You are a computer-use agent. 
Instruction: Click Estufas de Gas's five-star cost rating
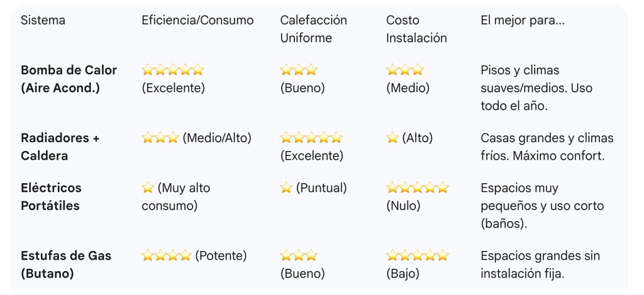(x=417, y=255)
